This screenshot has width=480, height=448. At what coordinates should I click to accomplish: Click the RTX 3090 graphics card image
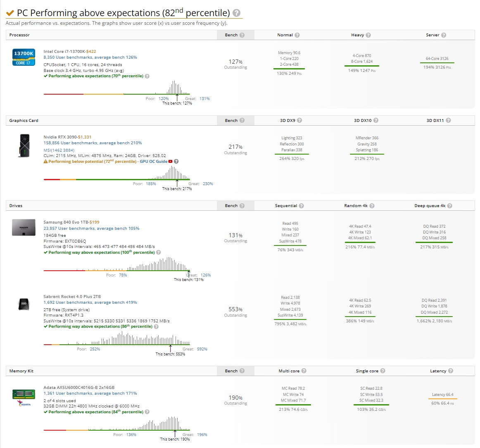point(24,146)
